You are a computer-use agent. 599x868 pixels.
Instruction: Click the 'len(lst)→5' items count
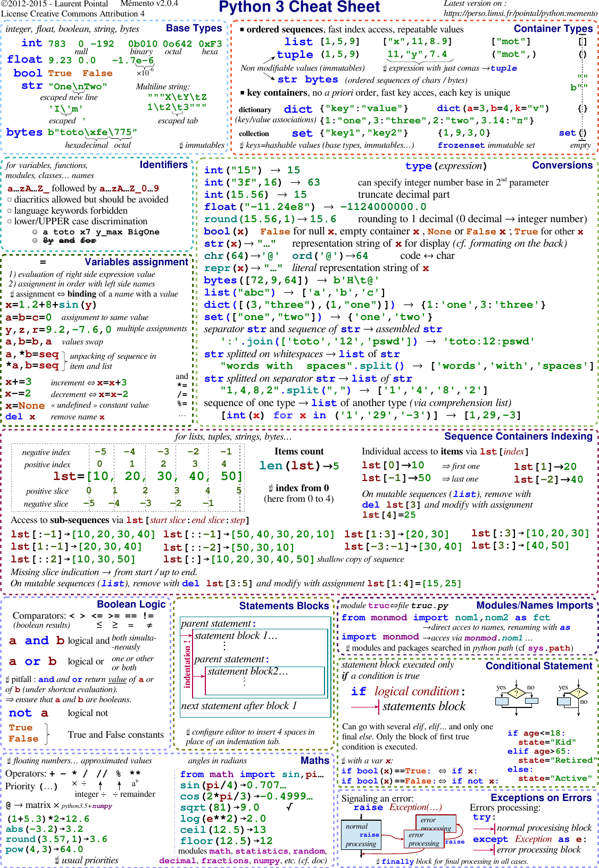[x=299, y=466]
